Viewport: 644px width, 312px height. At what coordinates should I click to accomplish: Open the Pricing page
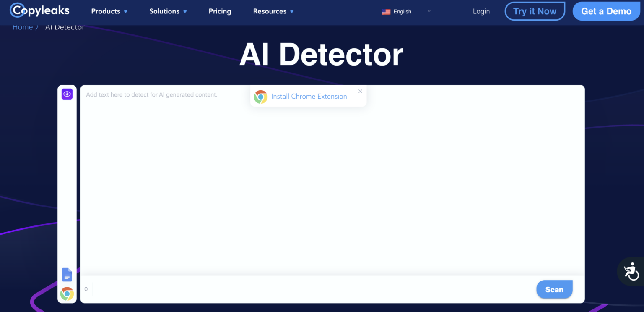tap(220, 11)
